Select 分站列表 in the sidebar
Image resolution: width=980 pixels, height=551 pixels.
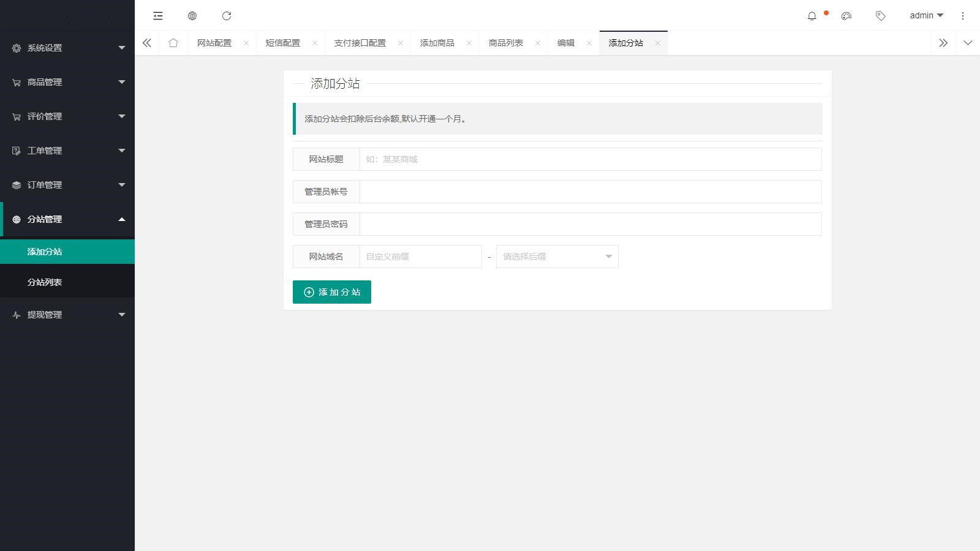[45, 282]
